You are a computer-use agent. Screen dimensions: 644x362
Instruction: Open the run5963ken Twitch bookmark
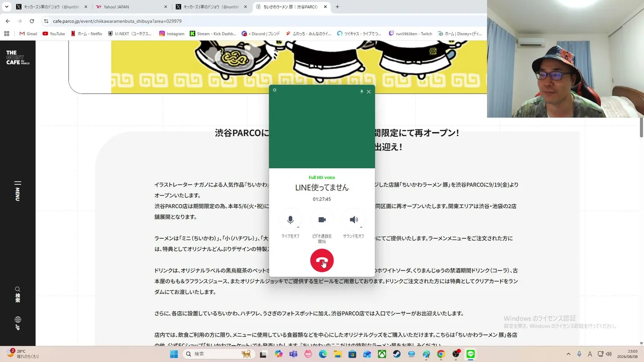point(411,34)
